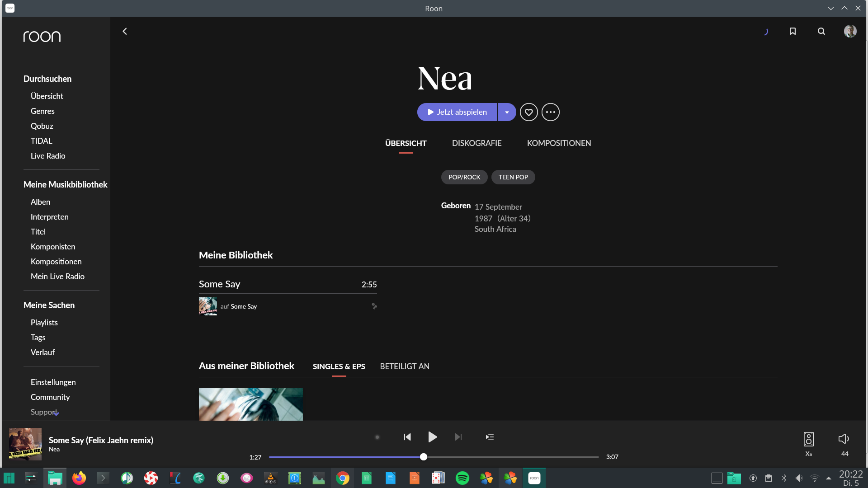This screenshot has width=868, height=488.
Task: Switch to the DISKOGRAFIE tab
Action: (476, 143)
